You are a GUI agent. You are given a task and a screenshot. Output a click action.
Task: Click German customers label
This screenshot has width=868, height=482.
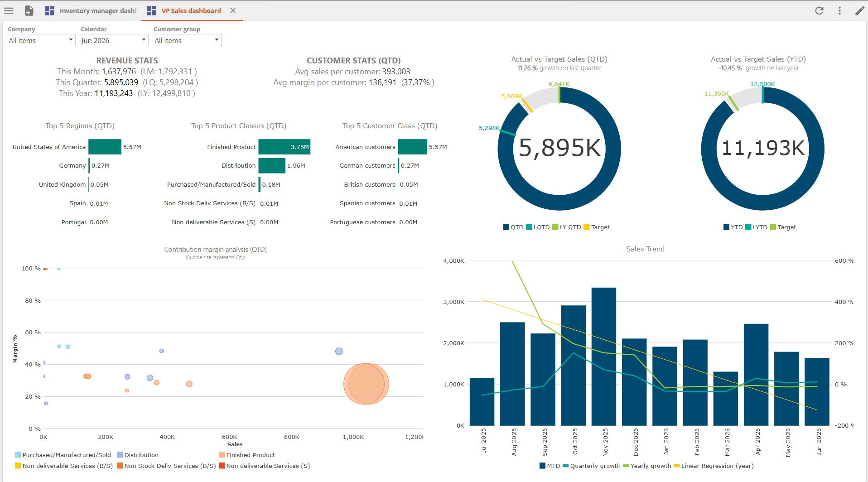[x=367, y=166]
